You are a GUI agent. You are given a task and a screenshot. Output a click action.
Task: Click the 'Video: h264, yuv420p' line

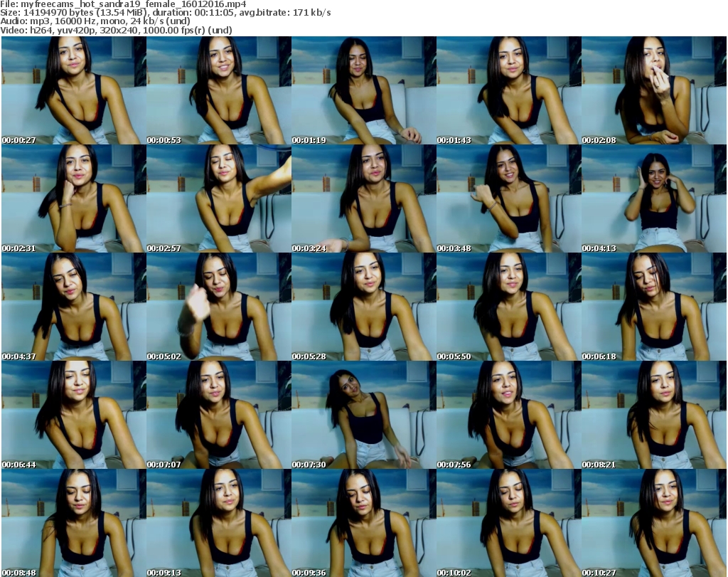[x=116, y=30]
